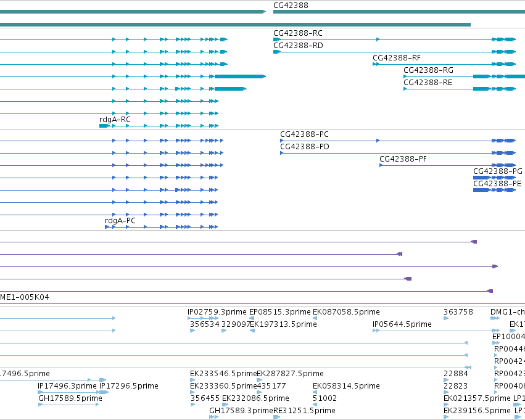Select the IP17296.5prime label
The height and width of the screenshot is (420, 525).
[x=129, y=386]
